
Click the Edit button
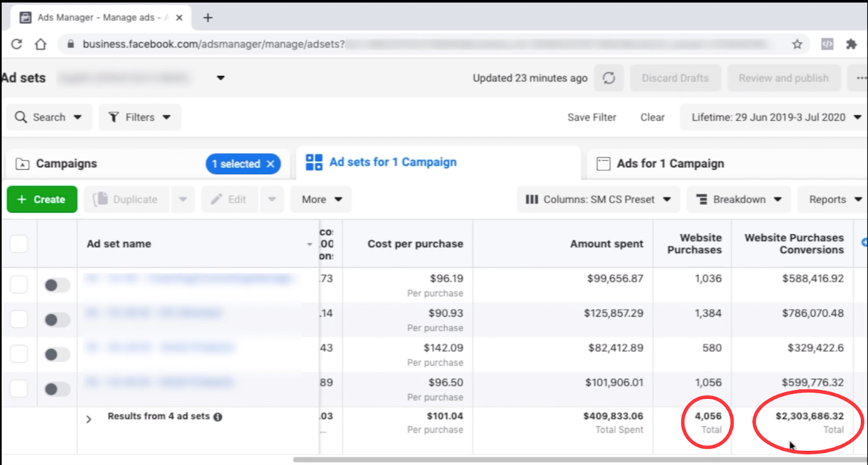coord(231,200)
